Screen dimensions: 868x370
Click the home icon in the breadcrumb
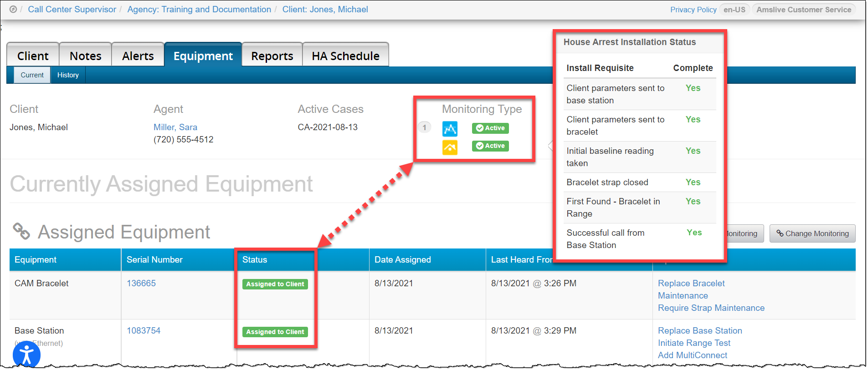[13, 10]
